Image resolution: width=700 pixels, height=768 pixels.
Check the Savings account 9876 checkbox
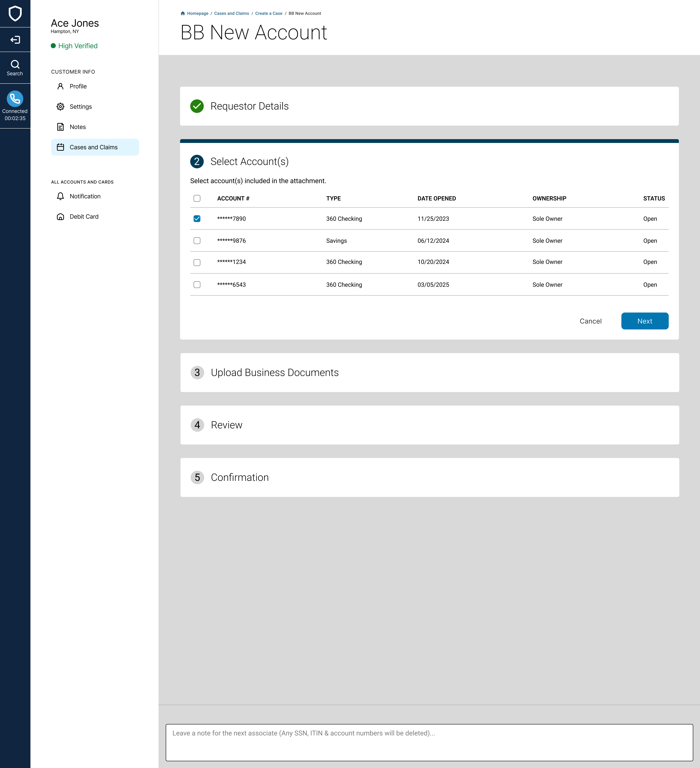pyautogui.click(x=197, y=241)
